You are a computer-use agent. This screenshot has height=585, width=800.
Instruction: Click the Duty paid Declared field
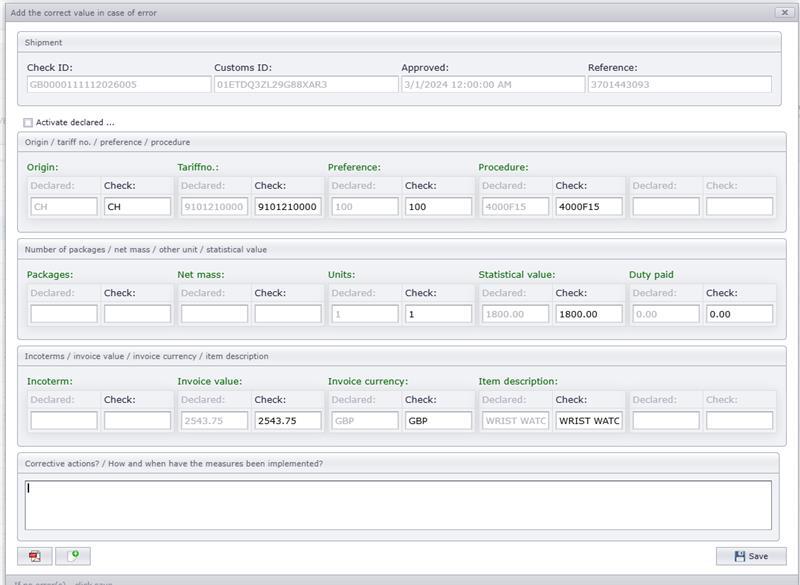click(x=666, y=314)
